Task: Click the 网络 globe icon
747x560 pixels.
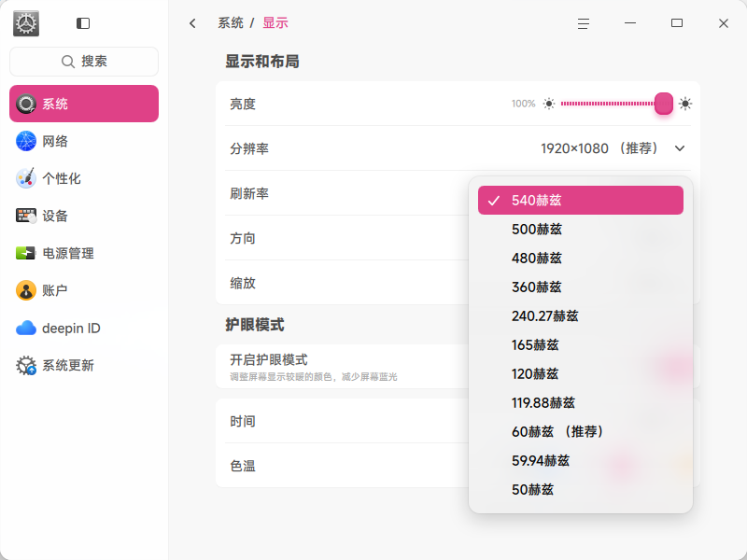Action: click(26, 141)
